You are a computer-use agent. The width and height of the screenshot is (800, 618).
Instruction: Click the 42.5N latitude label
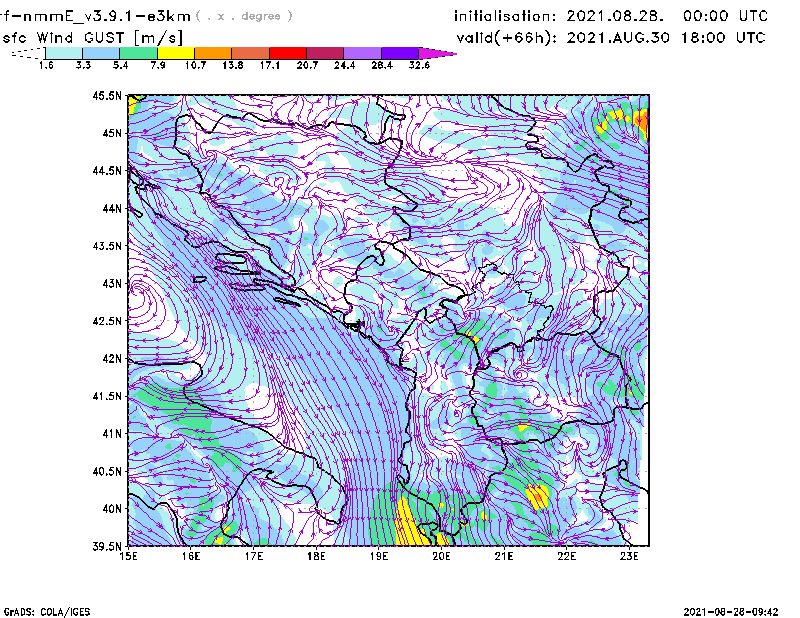coord(107,321)
